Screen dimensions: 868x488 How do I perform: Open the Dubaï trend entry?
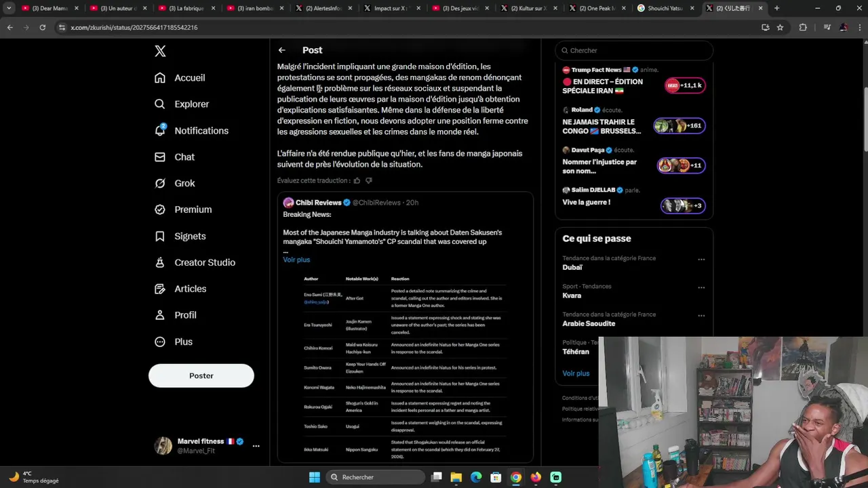point(633,263)
